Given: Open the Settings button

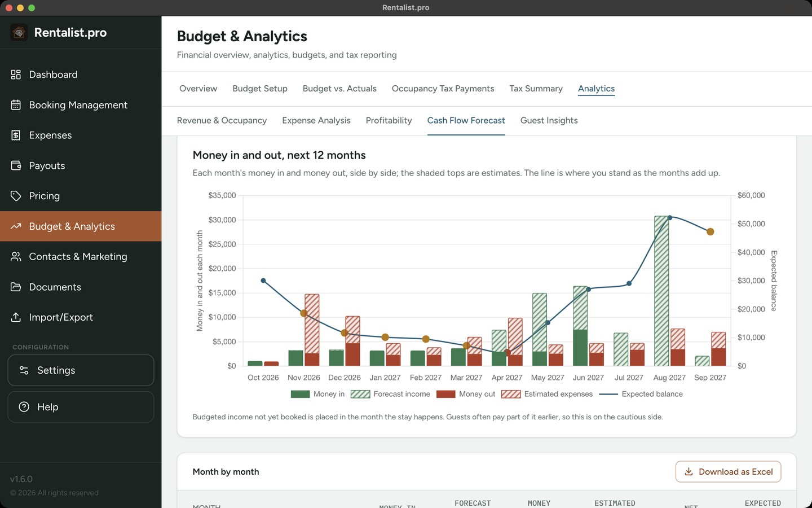Looking at the screenshot, I should tap(81, 370).
